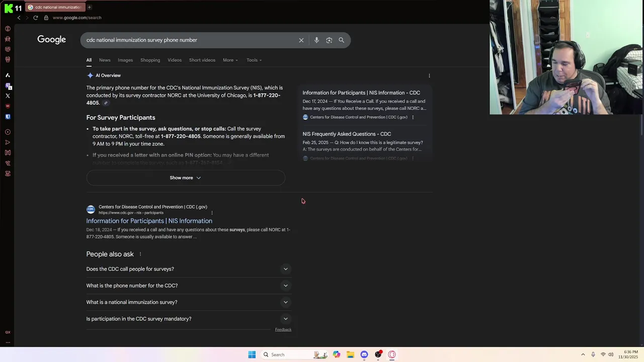The height and width of the screenshot is (362, 644).
Task: Select the 'cdc national immunization' browser tab
Action: tap(54, 7)
